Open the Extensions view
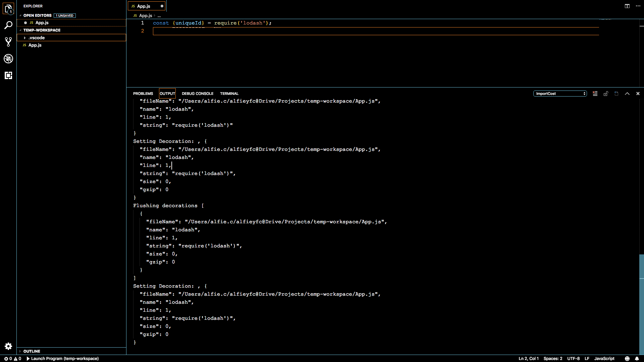644x362 pixels. click(8, 76)
